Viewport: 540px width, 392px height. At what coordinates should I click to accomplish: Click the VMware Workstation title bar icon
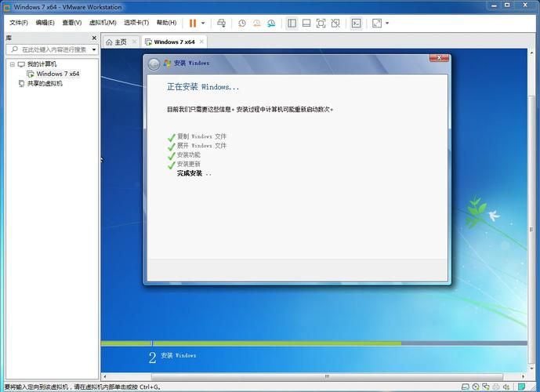[x=6, y=7]
